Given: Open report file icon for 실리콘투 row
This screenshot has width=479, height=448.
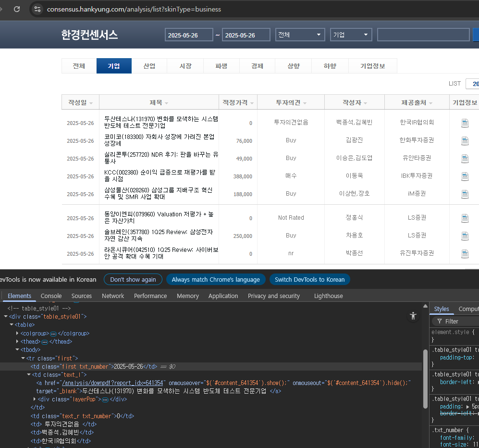Looking at the screenshot, I should 465,158.
